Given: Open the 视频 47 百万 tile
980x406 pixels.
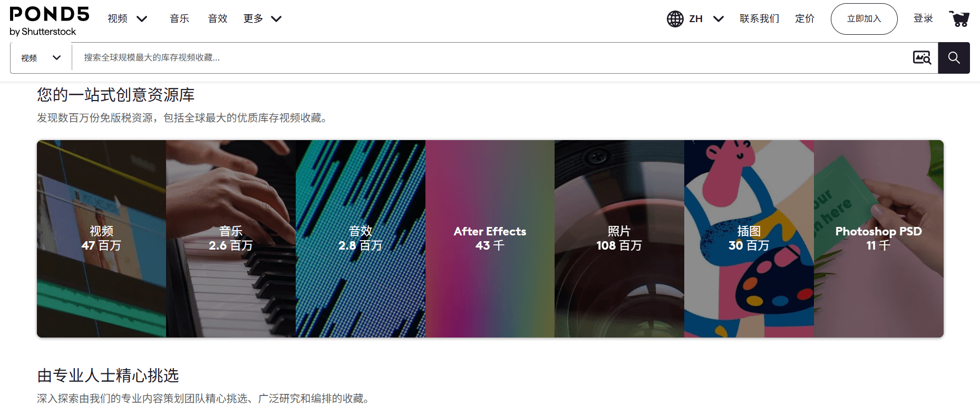Looking at the screenshot, I should tap(101, 239).
